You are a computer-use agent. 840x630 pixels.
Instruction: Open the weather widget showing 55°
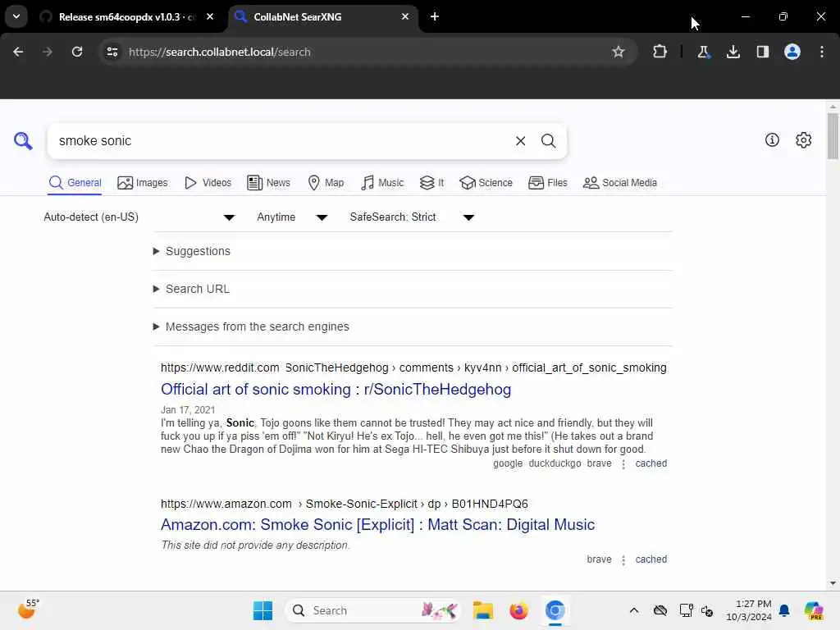[x=27, y=609]
